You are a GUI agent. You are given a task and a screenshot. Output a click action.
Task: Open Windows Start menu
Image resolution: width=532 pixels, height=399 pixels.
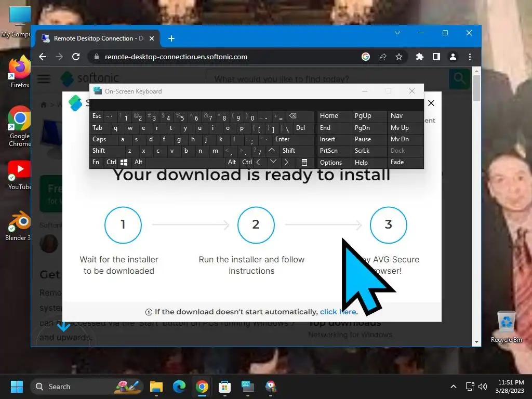click(17, 387)
